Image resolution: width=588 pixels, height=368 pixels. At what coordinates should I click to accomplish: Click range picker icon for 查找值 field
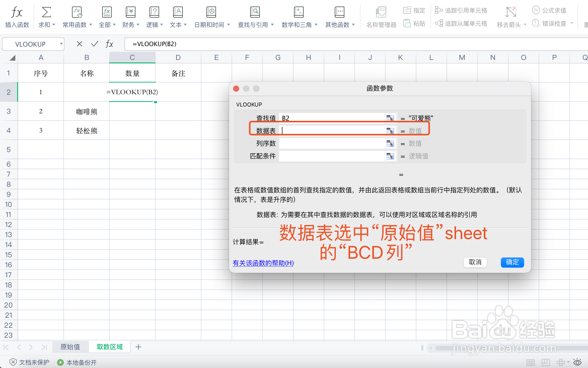tap(390, 118)
